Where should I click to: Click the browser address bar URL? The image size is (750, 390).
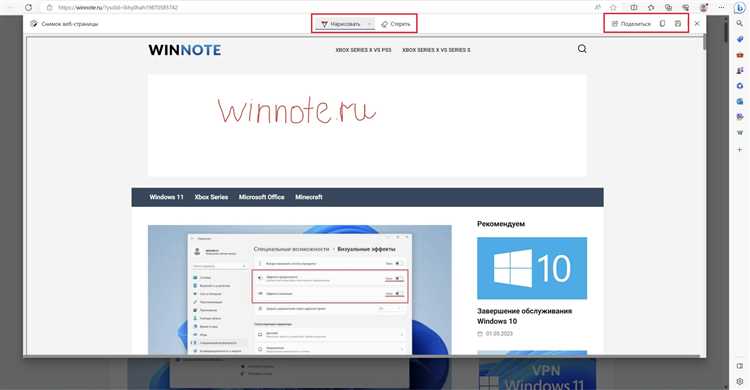(x=118, y=8)
